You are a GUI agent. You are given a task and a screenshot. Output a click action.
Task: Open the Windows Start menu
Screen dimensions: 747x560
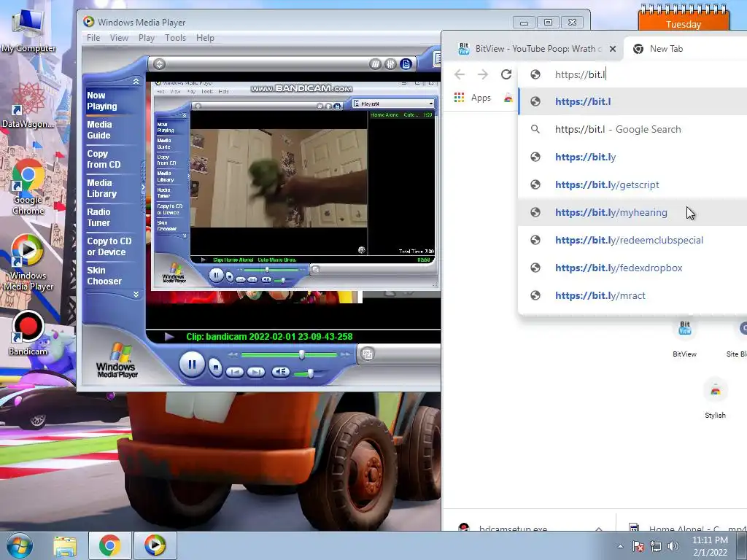(x=20, y=545)
